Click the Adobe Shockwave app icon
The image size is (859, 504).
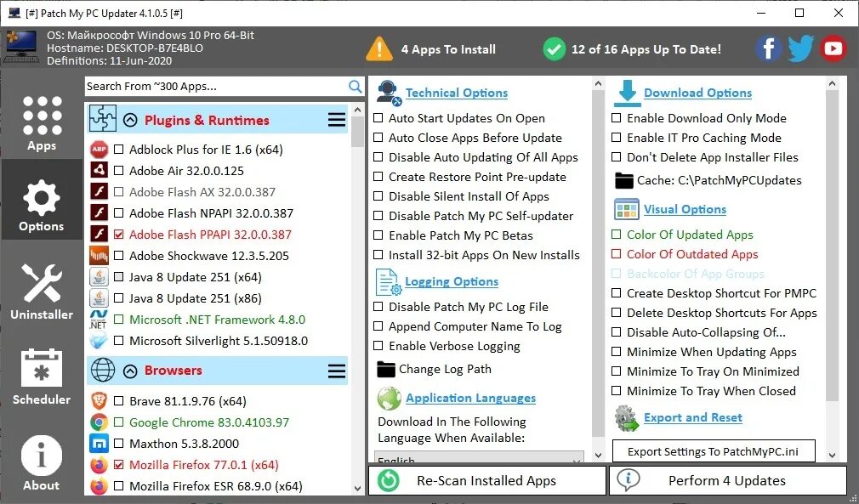click(100, 256)
